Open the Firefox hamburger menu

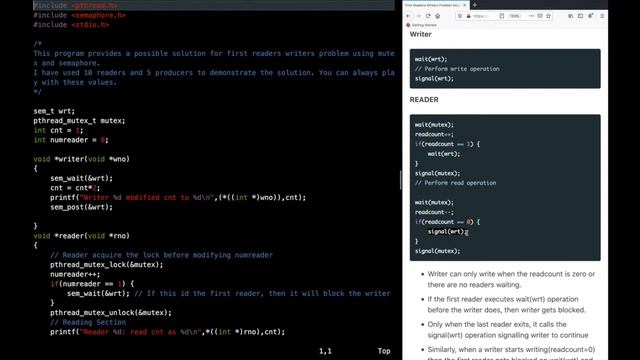click(x=602, y=16)
